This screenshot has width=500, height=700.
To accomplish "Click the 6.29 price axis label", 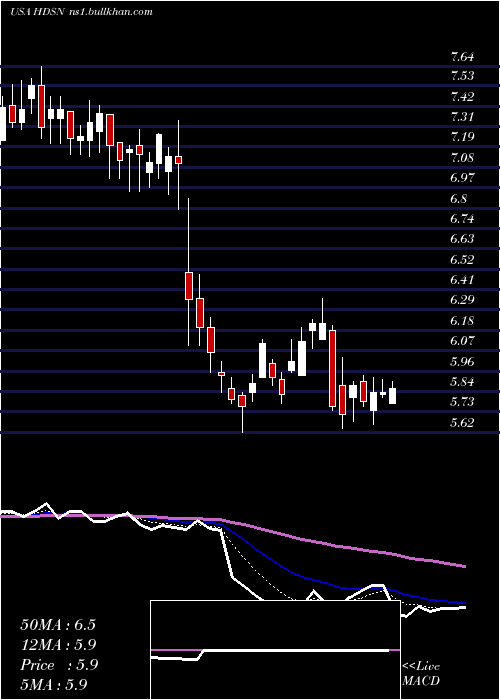I will coord(462,300).
